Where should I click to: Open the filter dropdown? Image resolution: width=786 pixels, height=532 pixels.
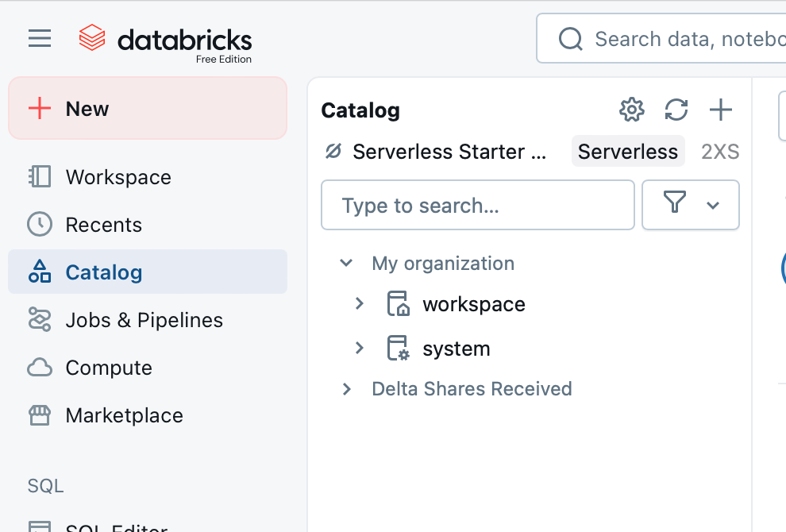tap(690, 205)
